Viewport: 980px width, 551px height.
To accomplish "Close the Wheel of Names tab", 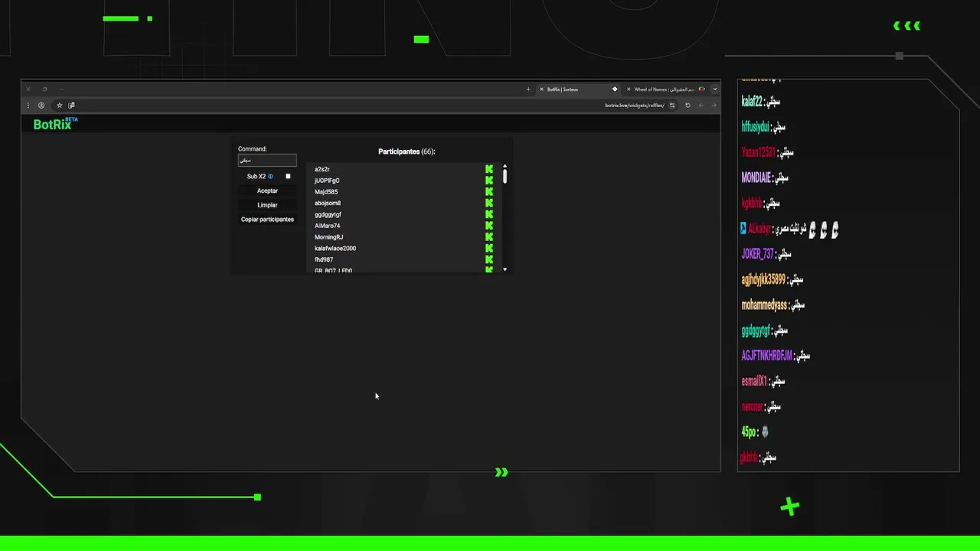I will (x=629, y=90).
